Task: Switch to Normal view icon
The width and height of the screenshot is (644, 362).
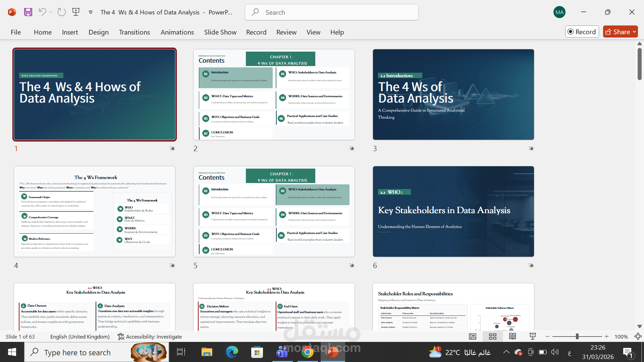Action: click(x=473, y=337)
